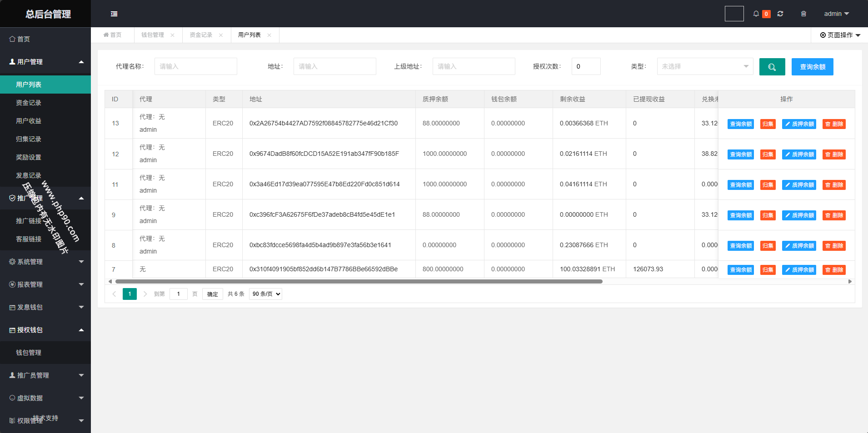Viewport: 868px width, 433px height.
Task: Delete the user with ID 13
Action: tap(834, 124)
